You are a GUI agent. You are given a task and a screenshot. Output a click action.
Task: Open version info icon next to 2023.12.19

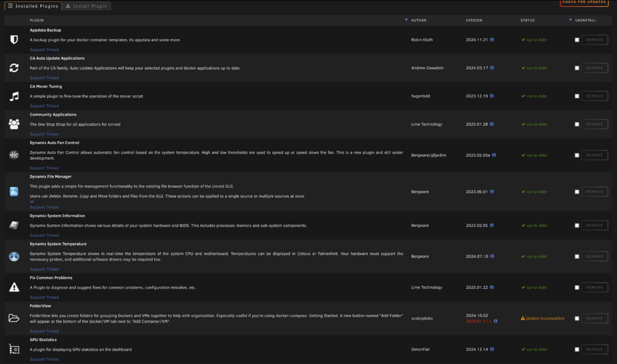[x=492, y=96]
